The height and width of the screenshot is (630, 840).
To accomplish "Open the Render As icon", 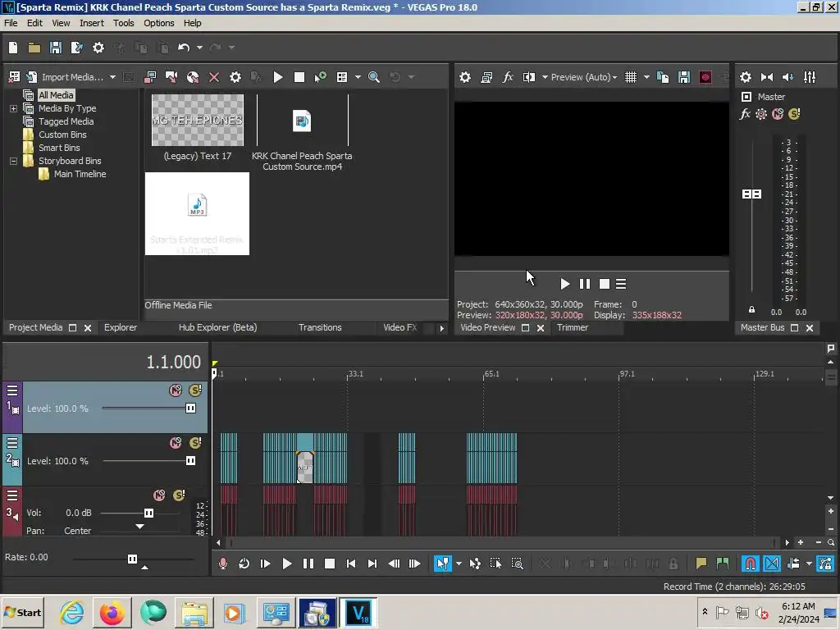I will pos(77,48).
